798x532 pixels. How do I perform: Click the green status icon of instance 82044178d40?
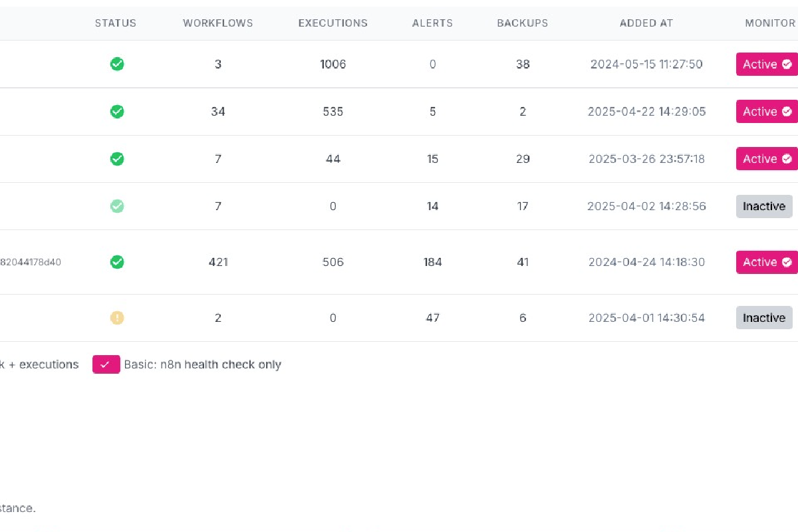point(117,262)
